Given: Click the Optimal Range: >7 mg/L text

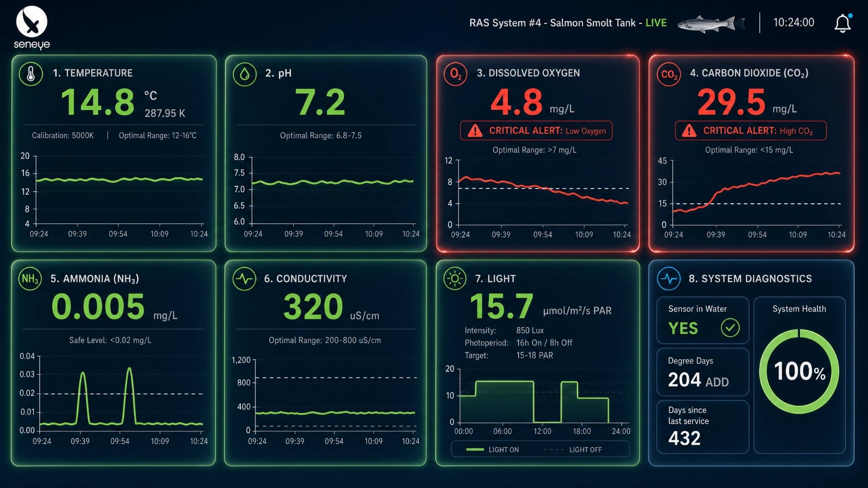Looking at the screenshot, I should 534,150.
